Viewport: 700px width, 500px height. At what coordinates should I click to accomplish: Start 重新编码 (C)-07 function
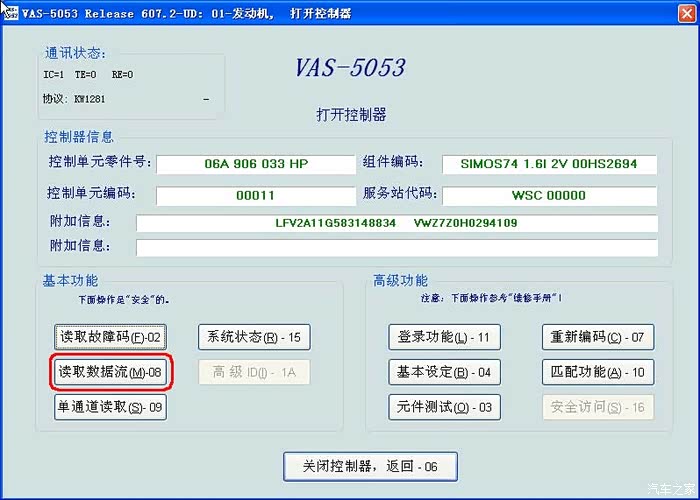598,337
